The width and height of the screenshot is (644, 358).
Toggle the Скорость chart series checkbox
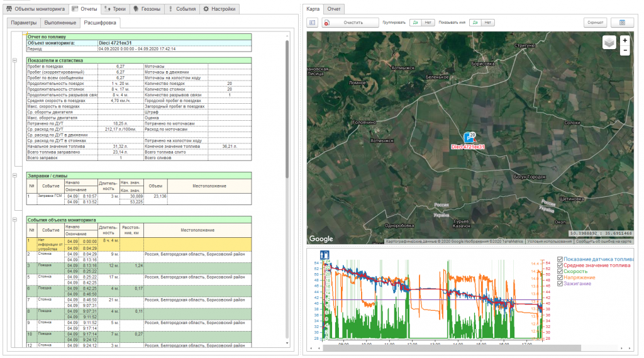560,271
